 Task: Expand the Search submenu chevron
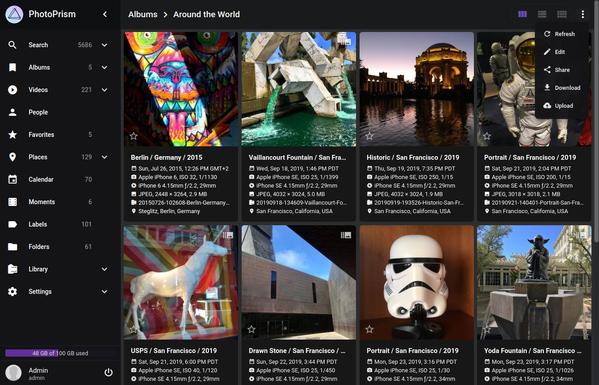tap(104, 45)
